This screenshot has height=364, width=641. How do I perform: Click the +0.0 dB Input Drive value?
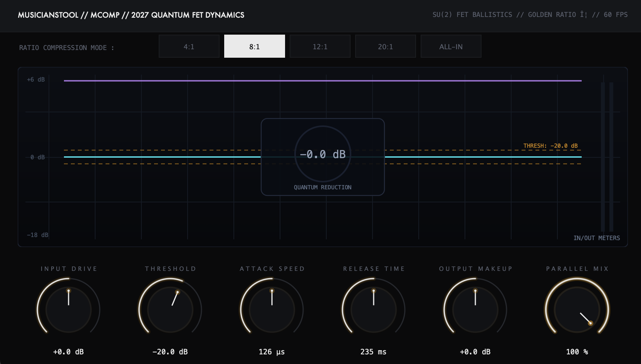click(69, 352)
